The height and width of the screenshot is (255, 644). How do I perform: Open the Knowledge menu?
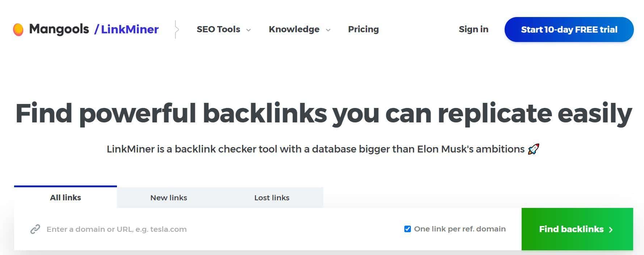294,29
